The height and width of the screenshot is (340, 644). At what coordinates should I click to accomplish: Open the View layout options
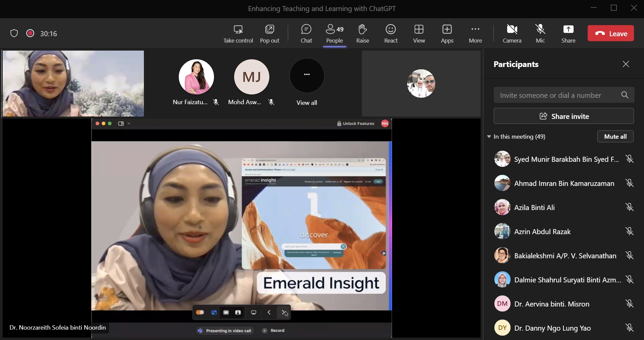coord(419,33)
